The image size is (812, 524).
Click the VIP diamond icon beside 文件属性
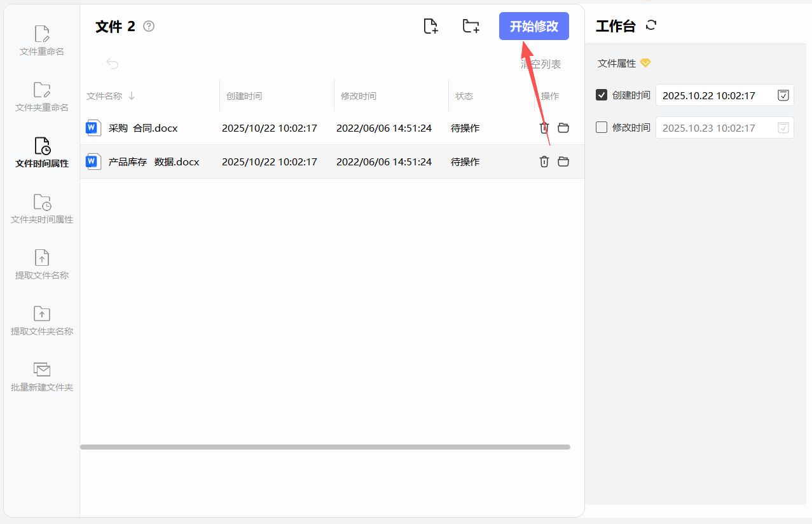(x=645, y=63)
